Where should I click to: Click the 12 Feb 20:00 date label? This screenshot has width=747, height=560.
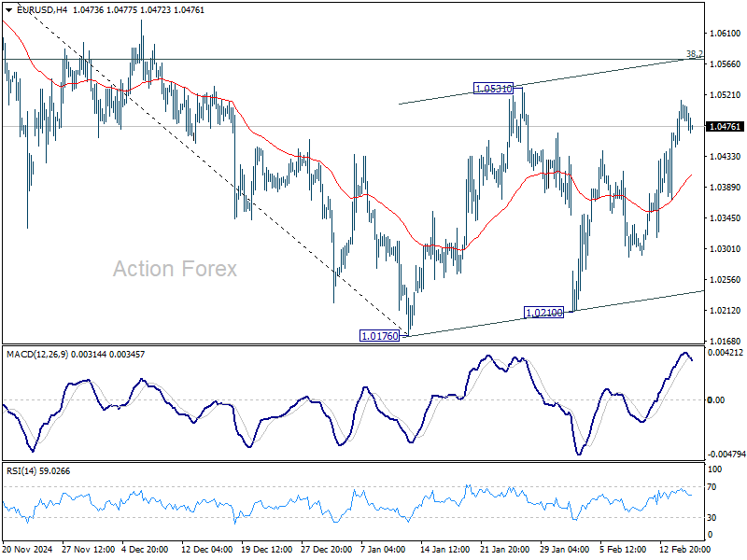click(x=684, y=549)
